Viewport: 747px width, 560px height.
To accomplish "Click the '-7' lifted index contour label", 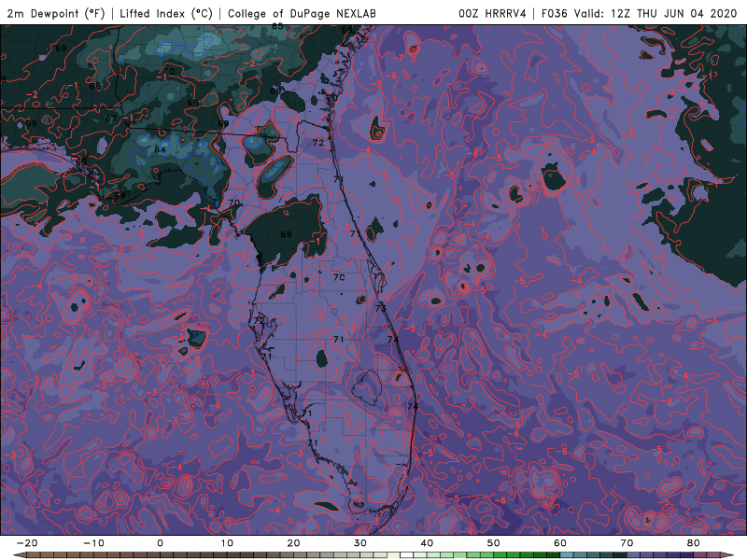I will click(399, 58).
